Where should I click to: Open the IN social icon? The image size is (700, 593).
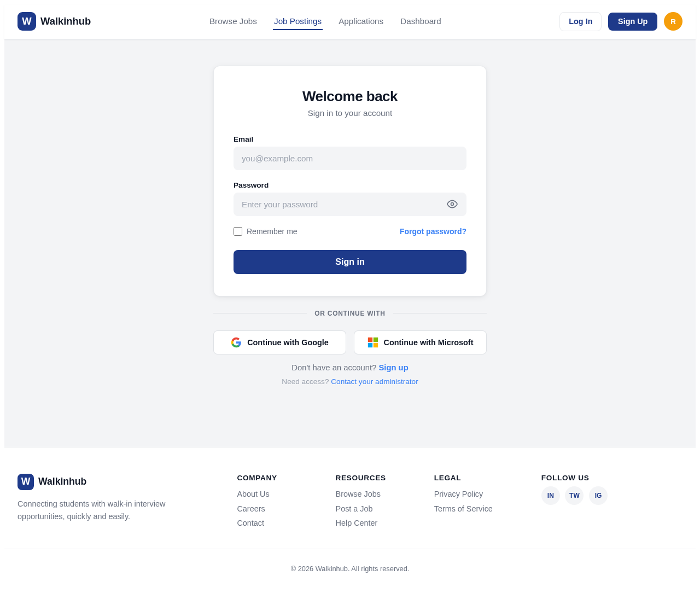551,496
